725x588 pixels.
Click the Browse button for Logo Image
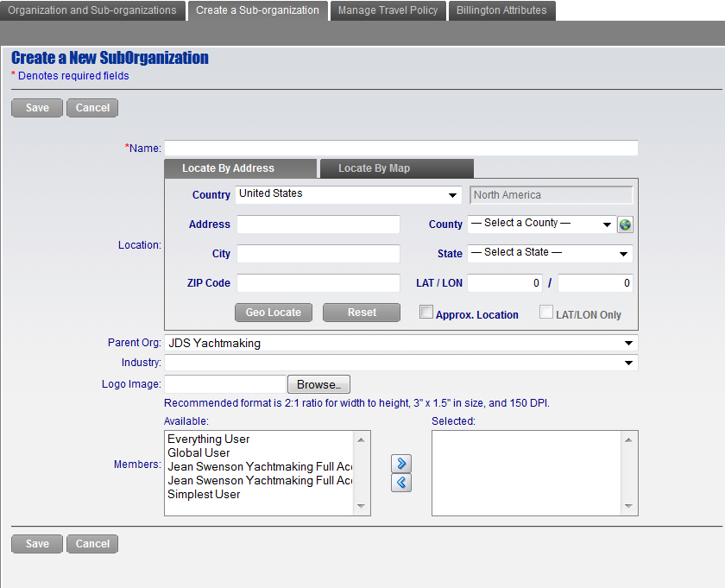[x=318, y=385]
